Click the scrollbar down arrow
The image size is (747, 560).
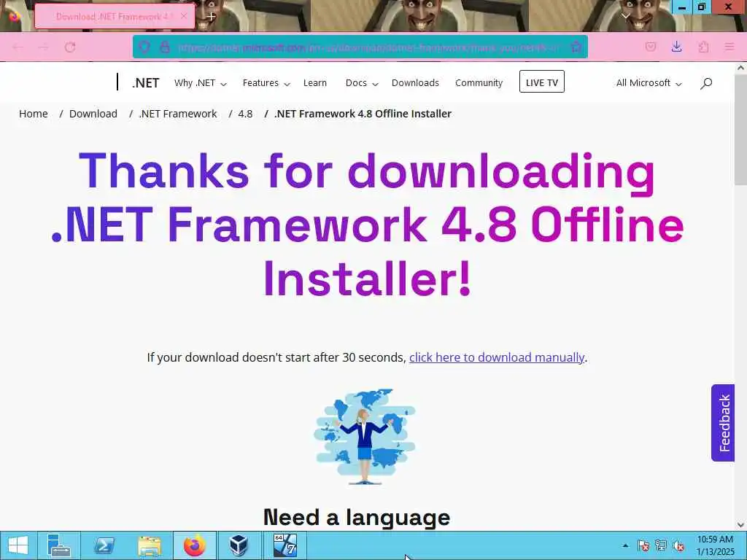[741, 525]
